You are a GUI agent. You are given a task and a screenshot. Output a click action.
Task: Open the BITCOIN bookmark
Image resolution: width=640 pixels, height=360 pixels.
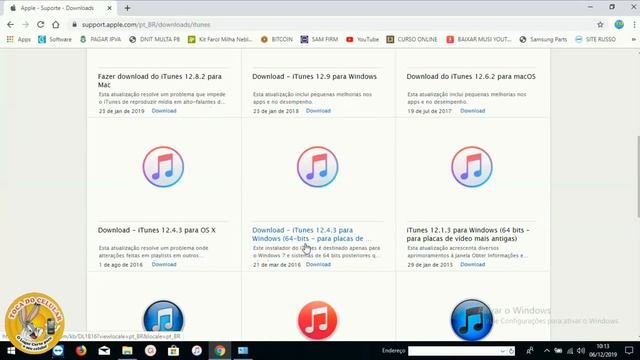(x=277, y=40)
